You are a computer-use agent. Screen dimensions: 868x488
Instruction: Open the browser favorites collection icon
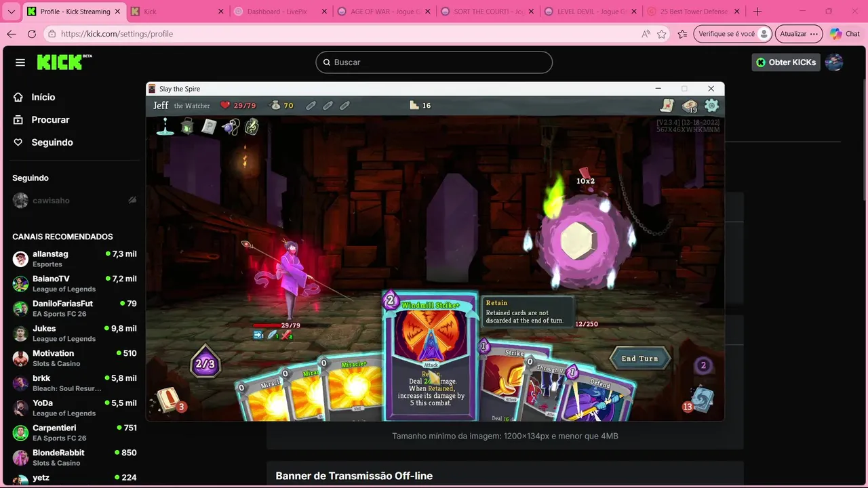tap(683, 34)
